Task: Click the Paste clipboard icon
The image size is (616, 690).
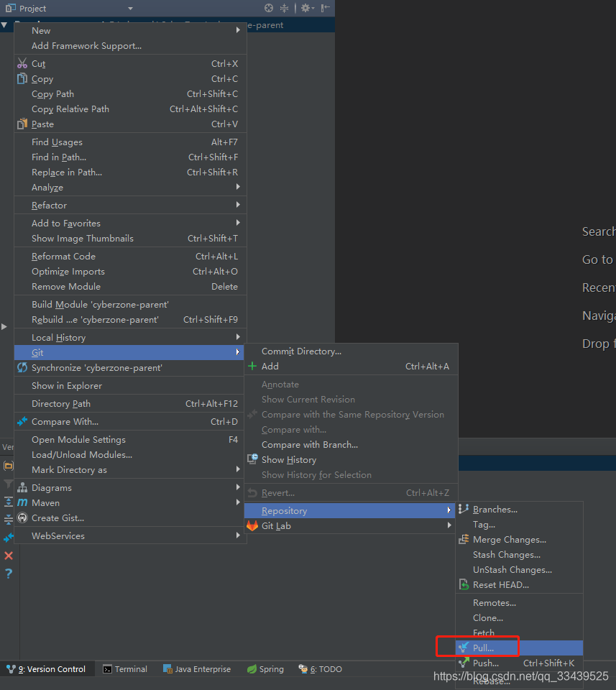Action: 22,124
